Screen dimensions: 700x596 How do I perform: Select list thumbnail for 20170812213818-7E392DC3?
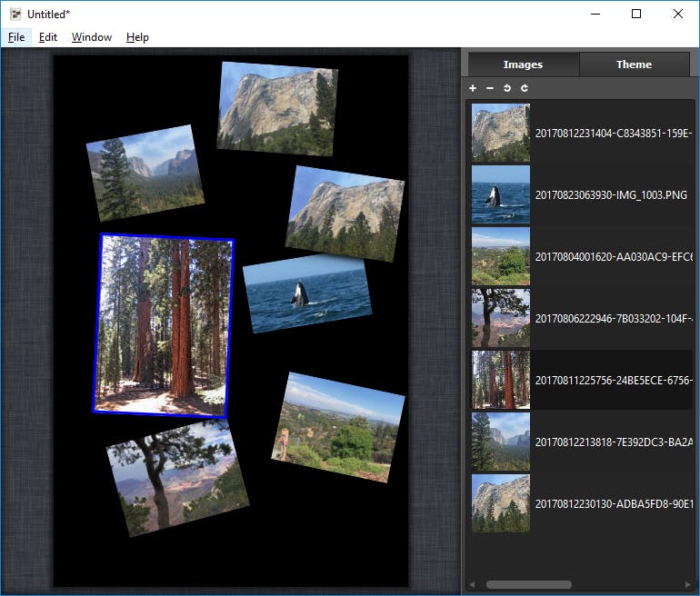pyautogui.click(x=501, y=442)
